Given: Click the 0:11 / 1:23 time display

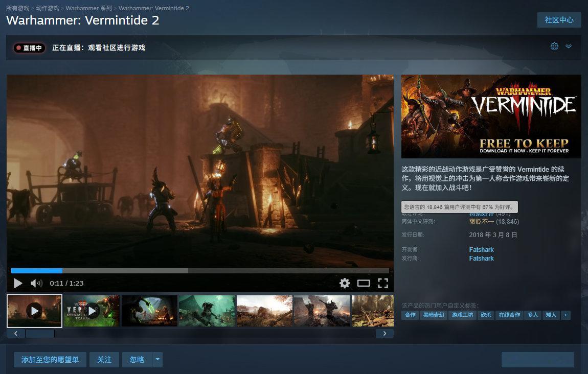Looking at the screenshot, I should point(67,284).
